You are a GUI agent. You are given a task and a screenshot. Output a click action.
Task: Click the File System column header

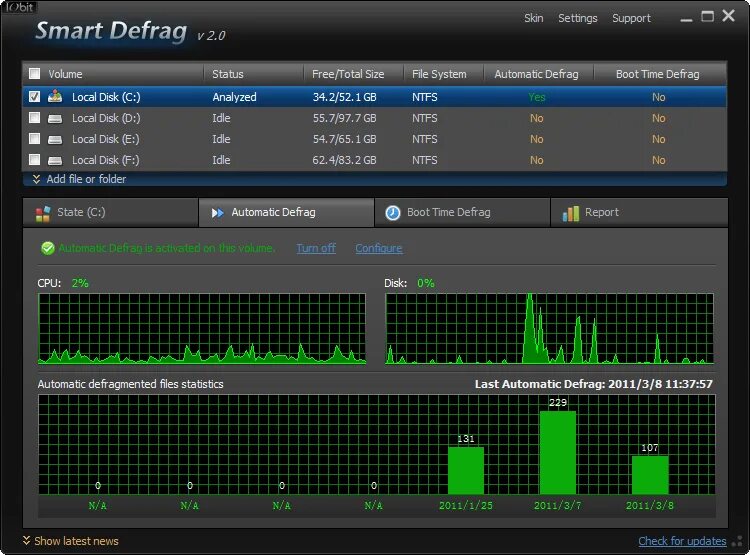(x=439, y=74)
